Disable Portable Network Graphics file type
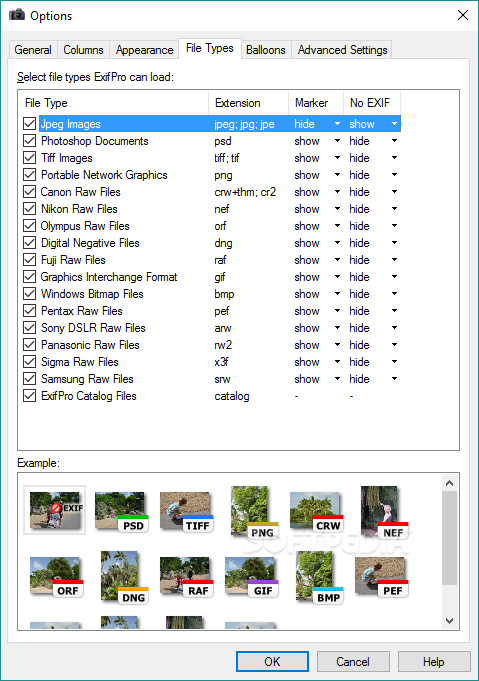479x681 pixels. pyautogui.click(x=30, y=175)
